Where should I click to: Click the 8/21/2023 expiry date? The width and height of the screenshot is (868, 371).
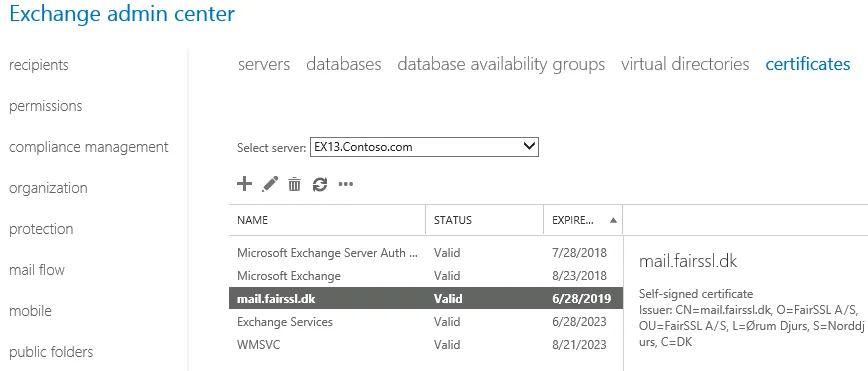click(579, 344)
